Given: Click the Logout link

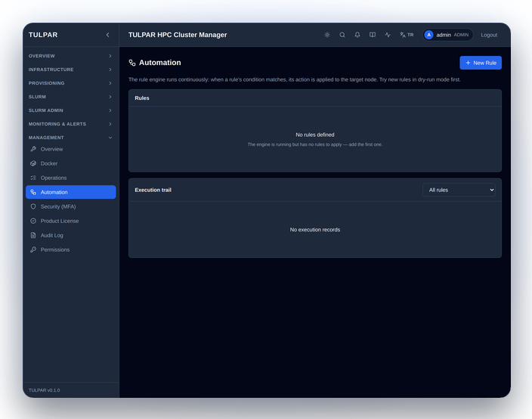Looking at the screenshot, I should [489, 35].
